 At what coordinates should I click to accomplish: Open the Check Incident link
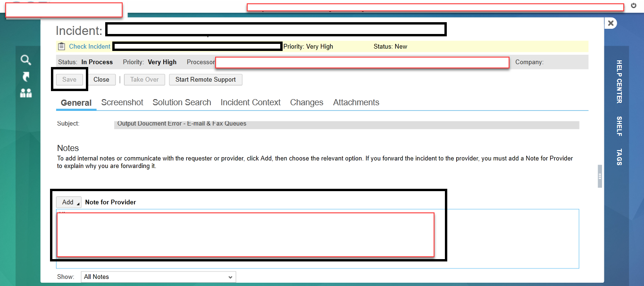pyautogui.click(x=90, y=46)
